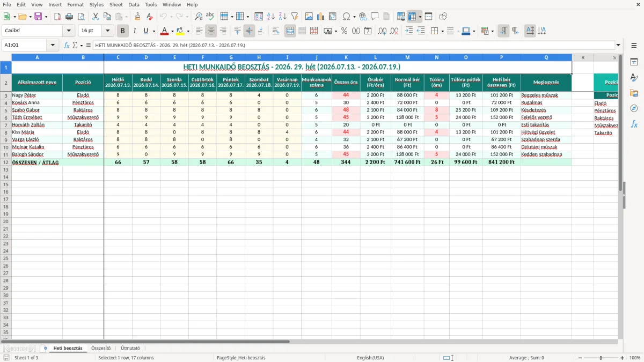This screenshot has width=644, height=362.
Task: Open font color dropdown arrow
Action: pos(172,31)
